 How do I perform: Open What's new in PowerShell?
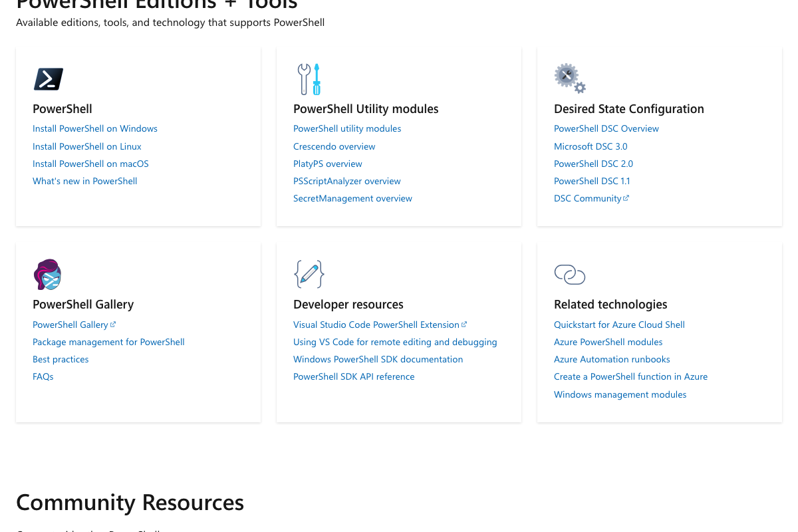[x=85, y=181]
